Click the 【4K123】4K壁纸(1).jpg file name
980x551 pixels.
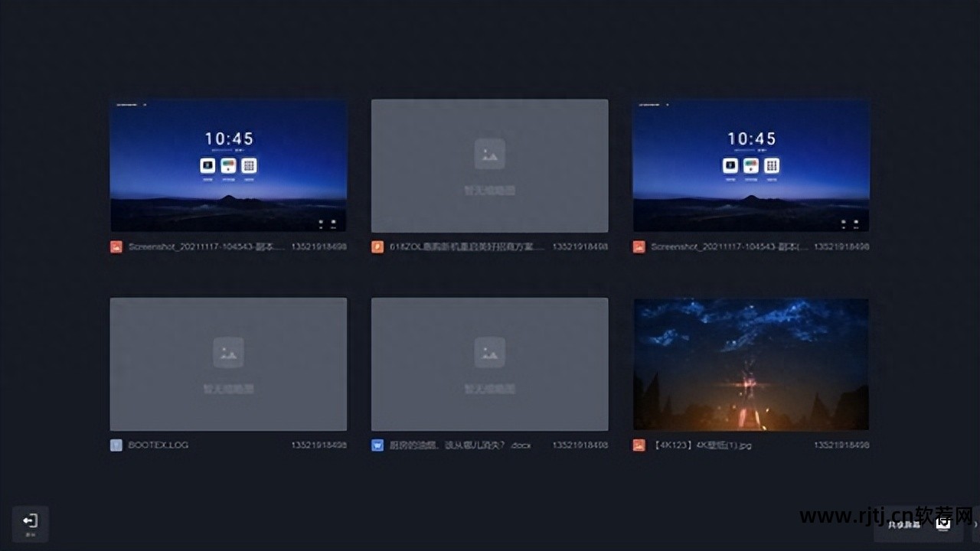702,445
